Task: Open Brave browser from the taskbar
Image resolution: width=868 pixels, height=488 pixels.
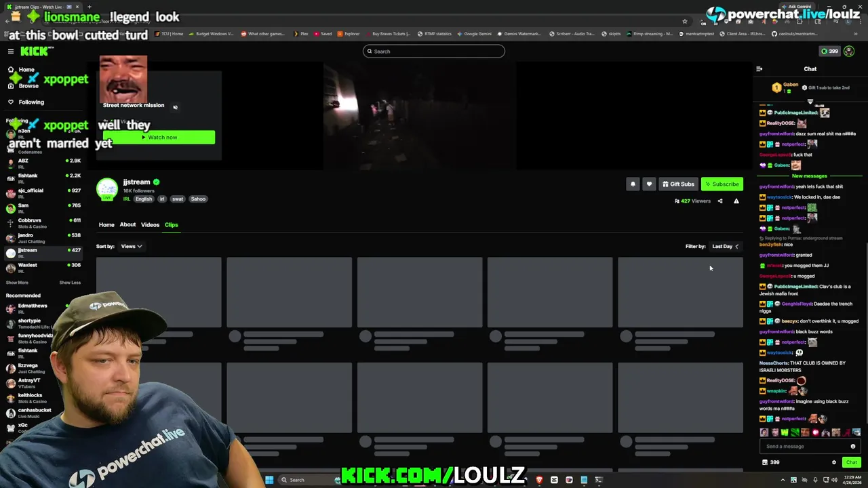Action: [x=539, y=481]
